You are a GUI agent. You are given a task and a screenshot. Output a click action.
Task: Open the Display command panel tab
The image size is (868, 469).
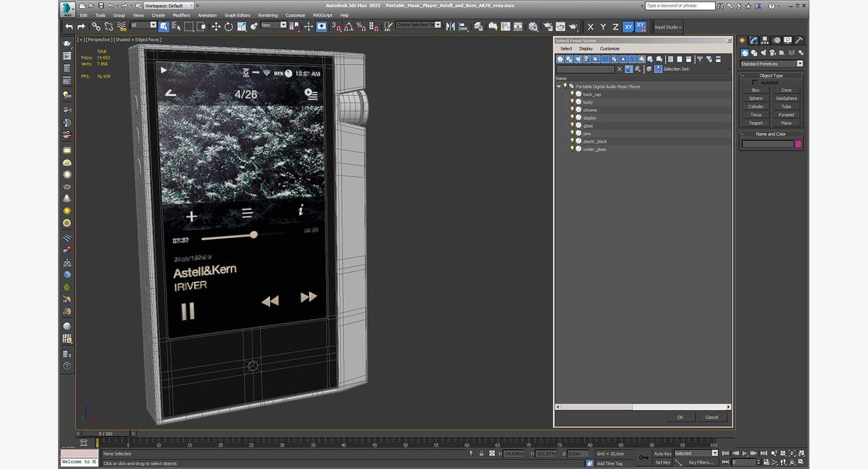click(x=788, y=40)
